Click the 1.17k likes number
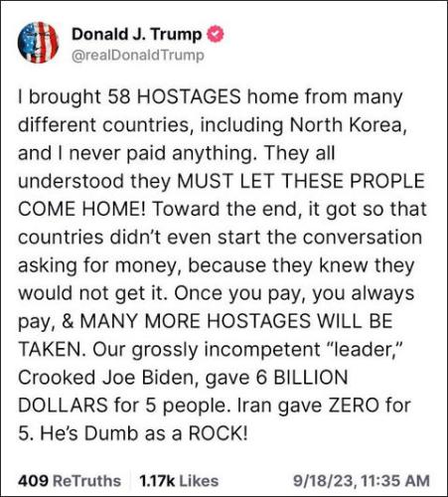Image resolution: width=448 pixels, height=497 pixels. tap(157, 480)
